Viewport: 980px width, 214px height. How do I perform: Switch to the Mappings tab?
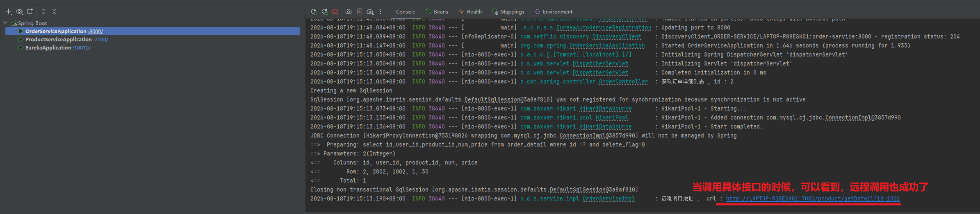pos(508,12)
